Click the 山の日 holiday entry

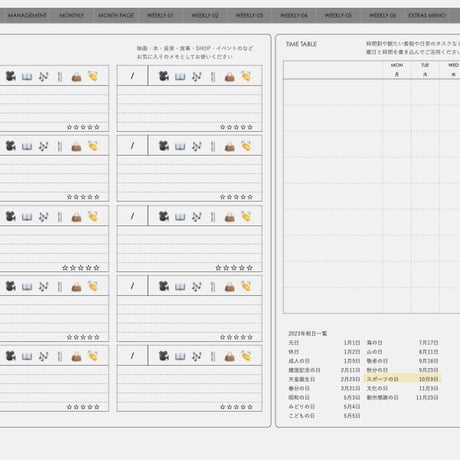375,352
